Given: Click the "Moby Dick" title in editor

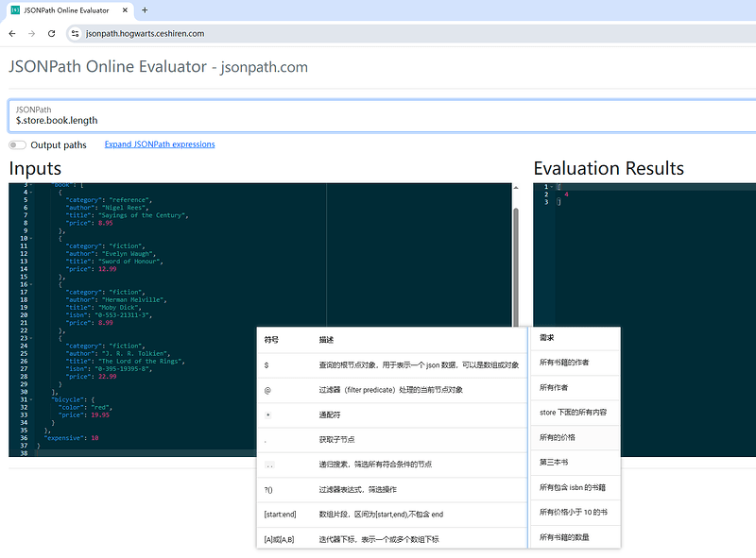Looking at the screenshot, I should click(120, 308).
